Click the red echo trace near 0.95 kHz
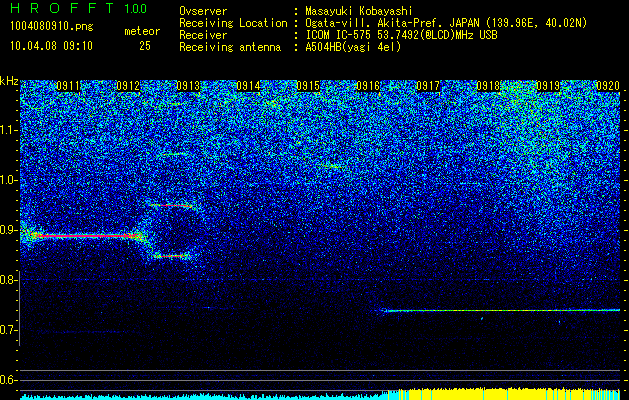 pos(172,206)
